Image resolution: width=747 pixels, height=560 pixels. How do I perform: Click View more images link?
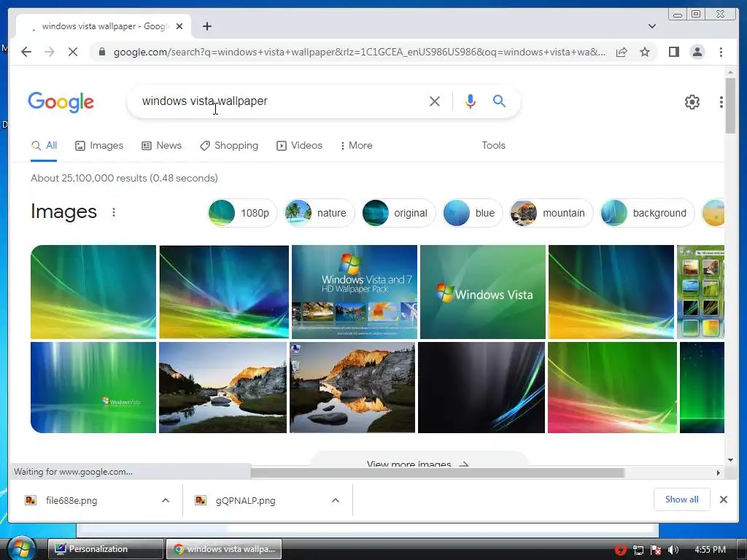(x=418, y=463)
